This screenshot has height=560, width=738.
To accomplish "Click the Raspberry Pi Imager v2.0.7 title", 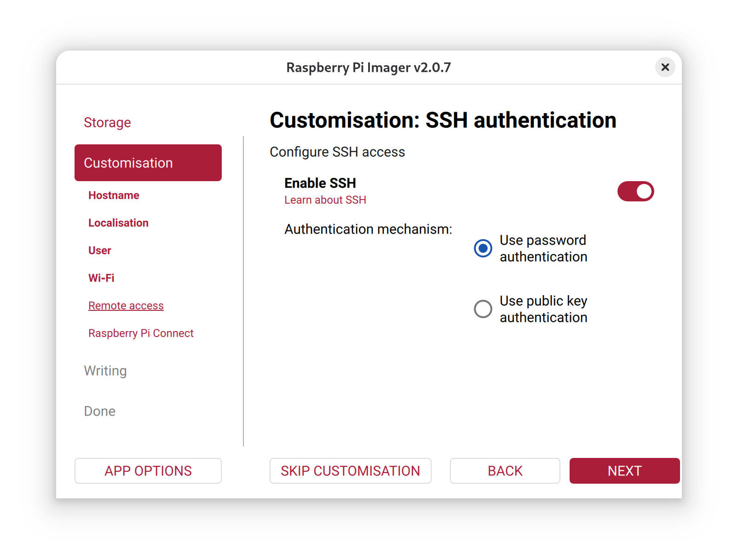I will (369, 68).
